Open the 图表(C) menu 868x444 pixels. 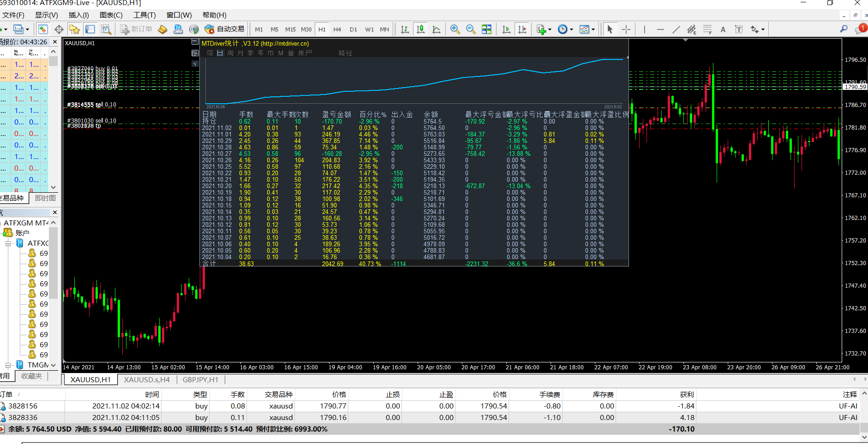pyautogui.click(x=111, y=15)
